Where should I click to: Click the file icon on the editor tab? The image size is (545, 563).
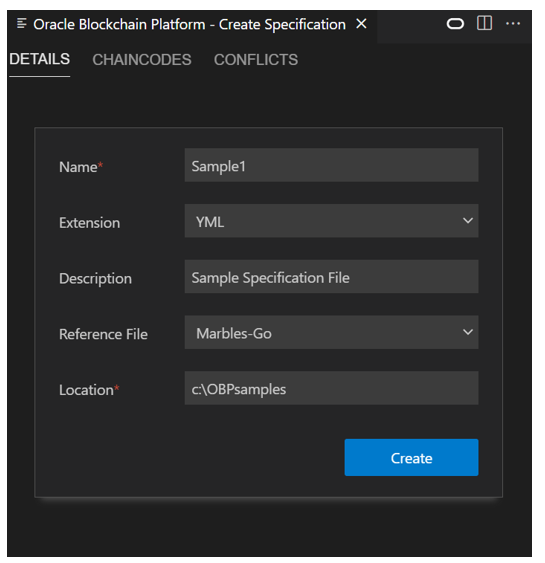pyautogui.click(x=22, y=24)
